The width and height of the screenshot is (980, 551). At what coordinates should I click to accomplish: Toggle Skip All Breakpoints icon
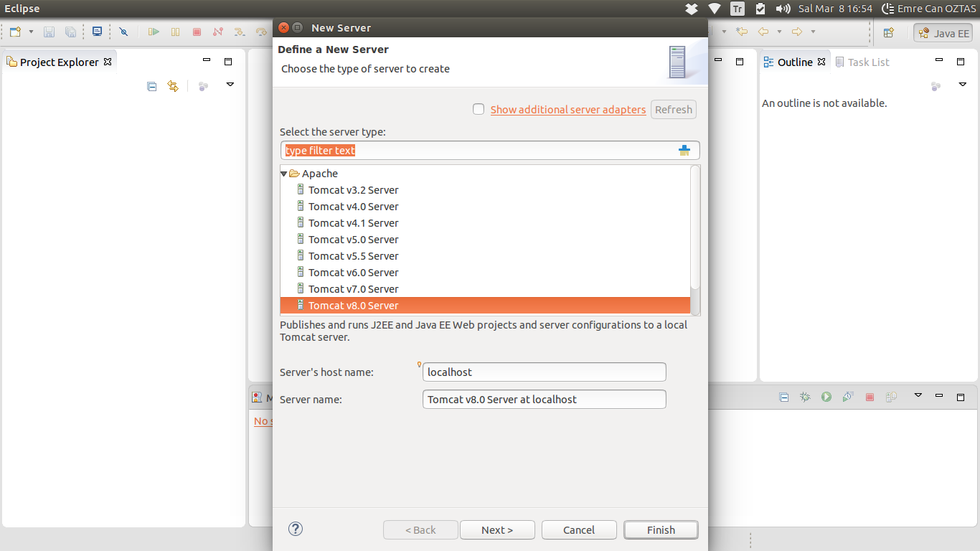[124, 32]
